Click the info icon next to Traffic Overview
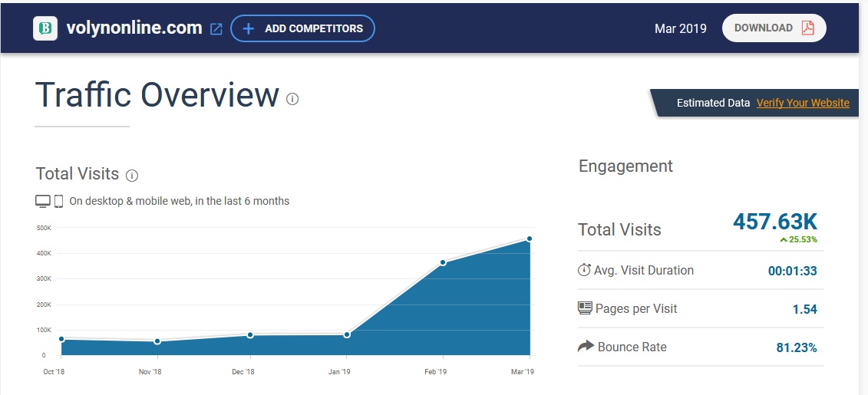868x395 pixels. 292,98
